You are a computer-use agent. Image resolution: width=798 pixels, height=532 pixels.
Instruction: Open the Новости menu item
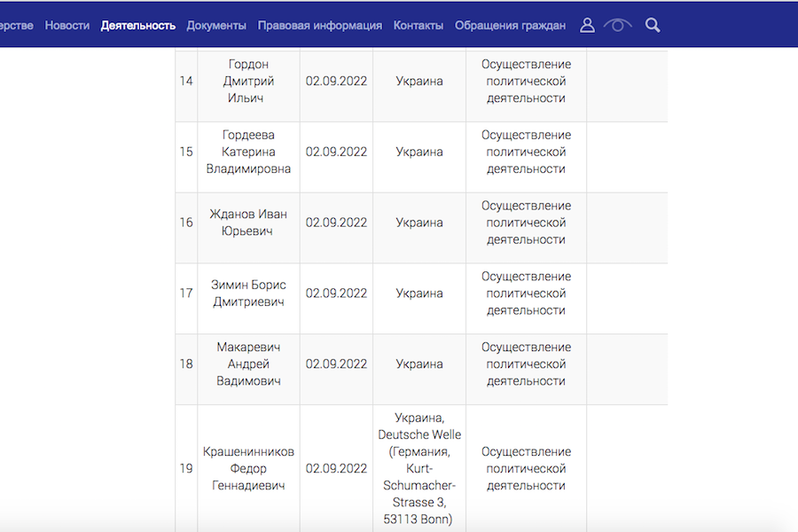67,26
